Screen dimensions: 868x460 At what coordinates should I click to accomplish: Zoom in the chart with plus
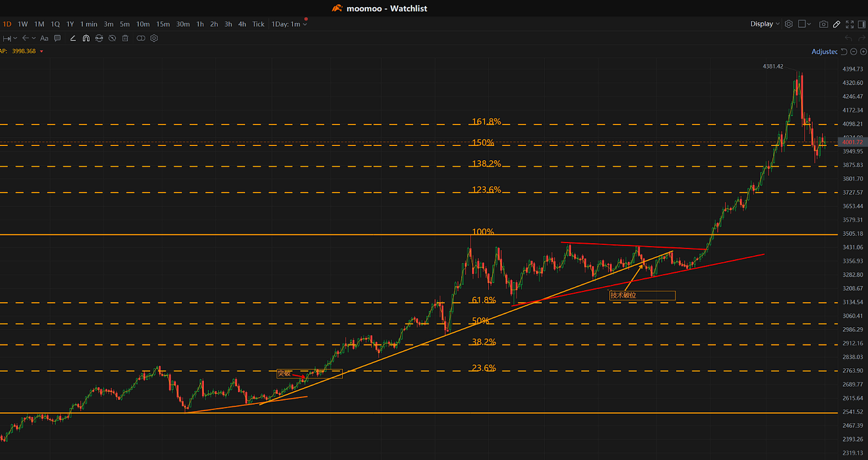863,52
